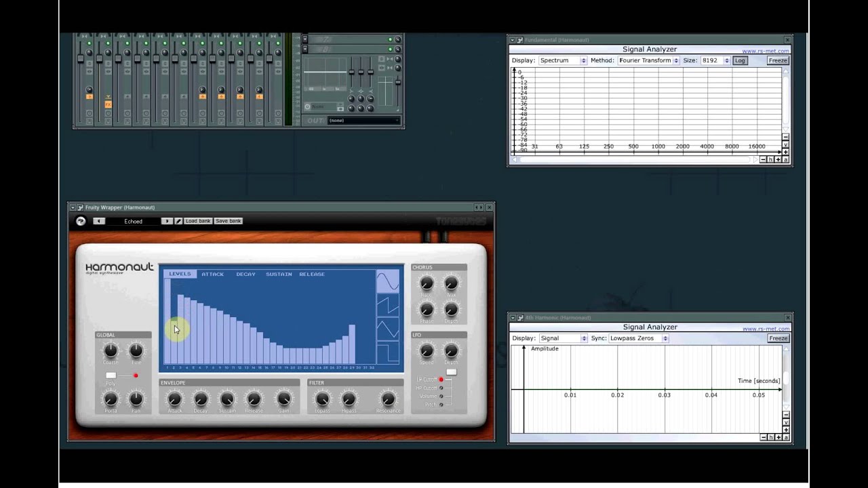
Task: Open Fruity Wrapper window menu arrow
Action: pos(73,207)
